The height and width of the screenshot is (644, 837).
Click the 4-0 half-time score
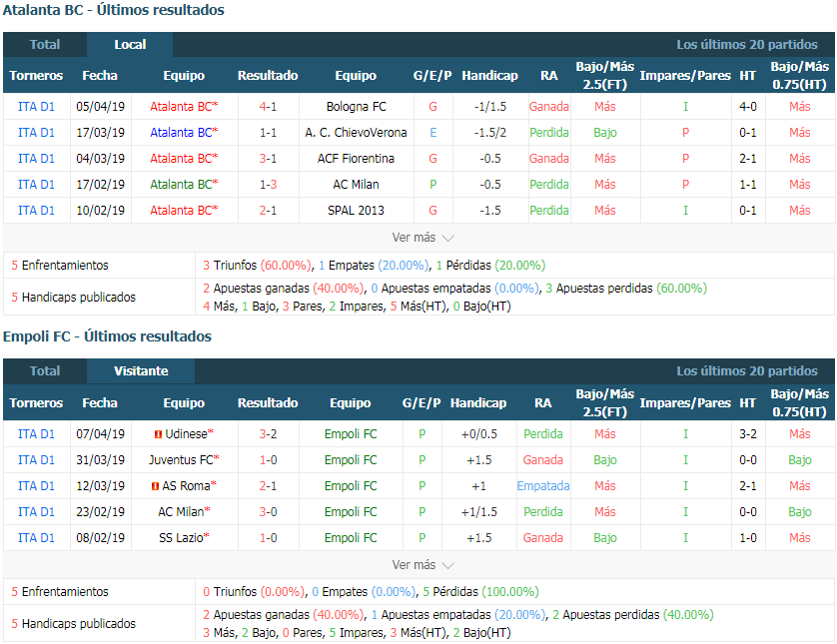(x=748, y=107)
